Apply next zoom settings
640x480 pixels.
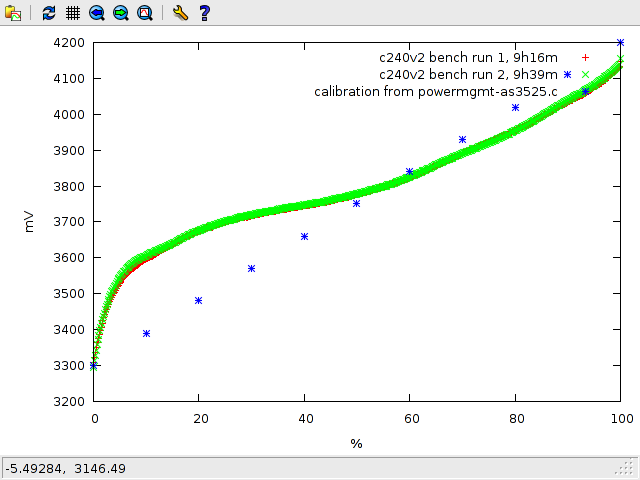(x=121, y=13)
